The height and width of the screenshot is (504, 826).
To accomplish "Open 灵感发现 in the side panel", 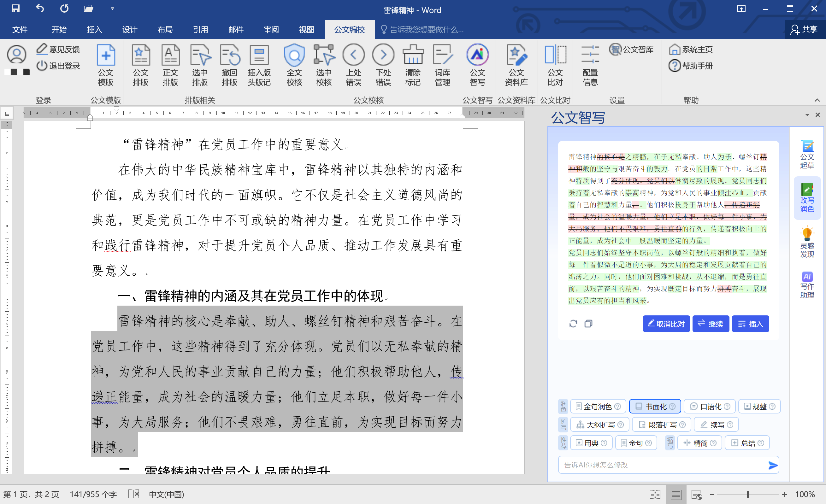I will (x=807, y=242).
